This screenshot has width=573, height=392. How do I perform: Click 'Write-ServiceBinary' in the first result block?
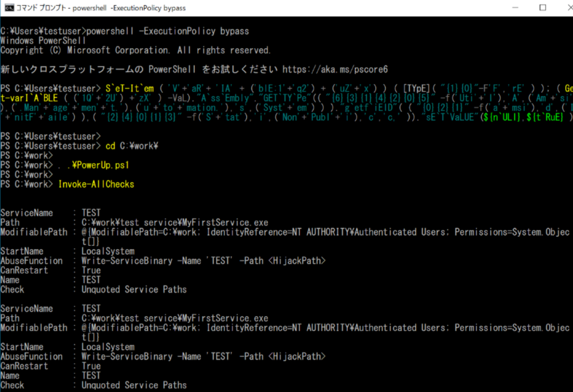click(x=127, y=261)
